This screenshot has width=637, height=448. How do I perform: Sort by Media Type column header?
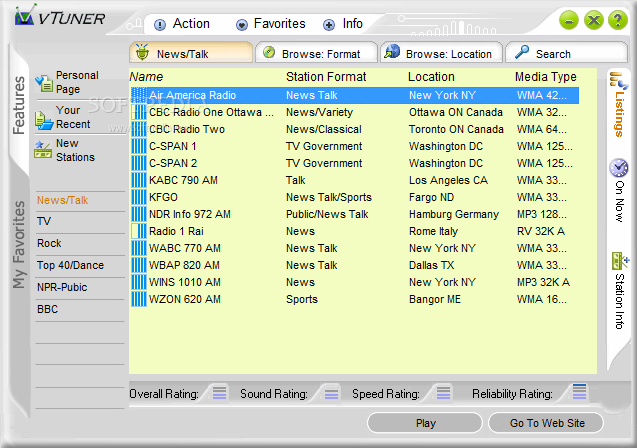[x=546, y=77]
